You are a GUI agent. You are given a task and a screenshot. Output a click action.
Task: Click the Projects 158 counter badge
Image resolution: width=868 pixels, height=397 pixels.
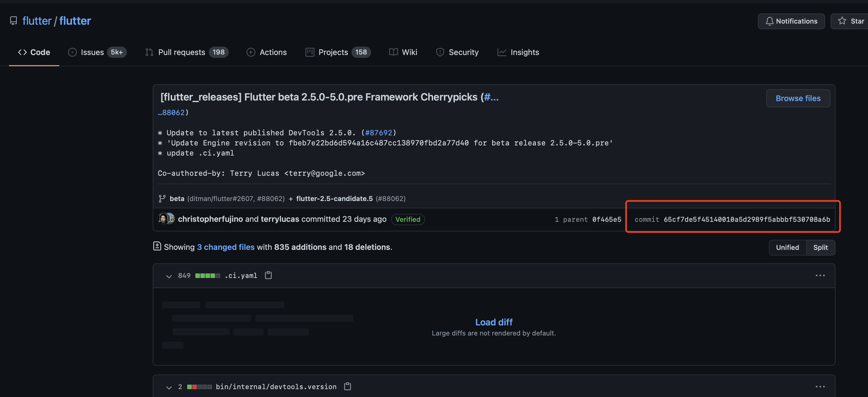click(x=361, y=52)
